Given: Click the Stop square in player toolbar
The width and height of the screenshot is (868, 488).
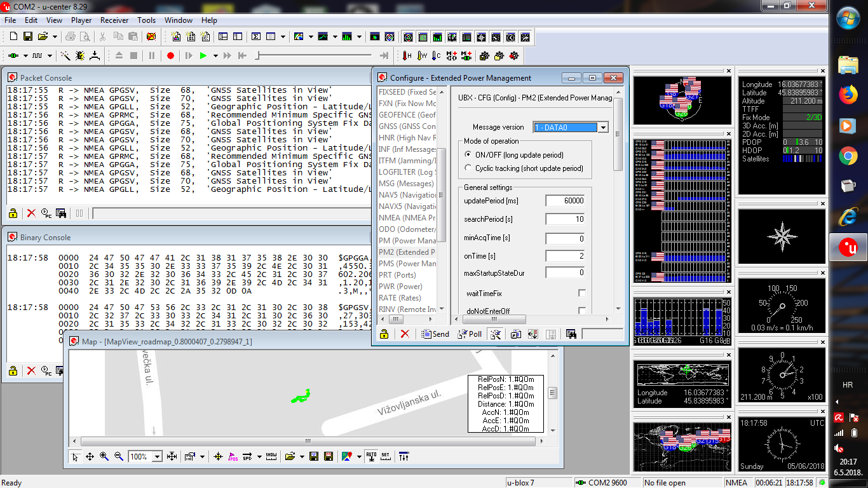Looking at the screenshot, I should [133, 56].
